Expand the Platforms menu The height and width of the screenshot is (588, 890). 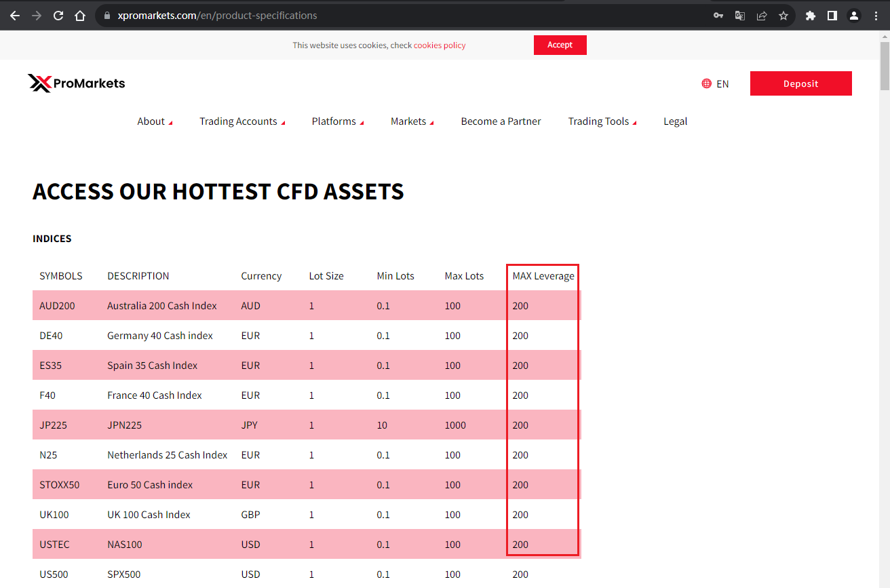(x=338, y=121)
